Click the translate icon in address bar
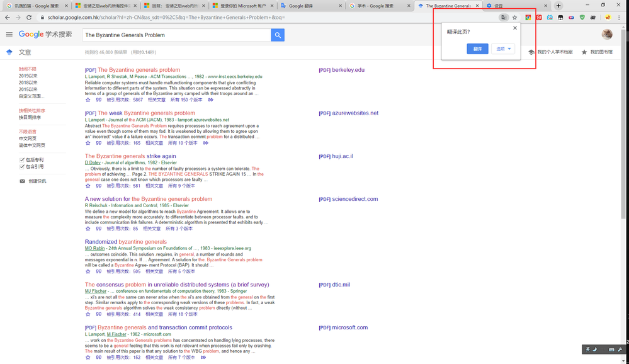Image resolution: width=629 pixels, height=364 pixels. (x=504, y=17)
